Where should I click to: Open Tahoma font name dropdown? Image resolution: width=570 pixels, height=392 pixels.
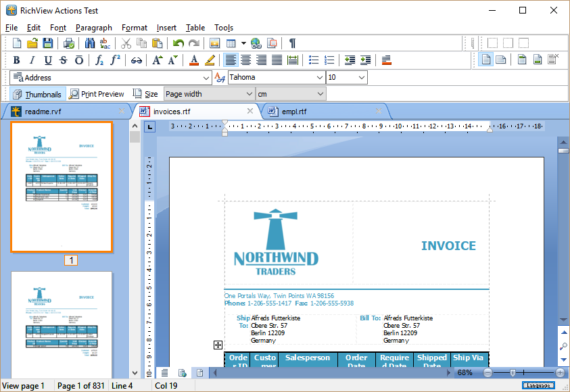320,78
